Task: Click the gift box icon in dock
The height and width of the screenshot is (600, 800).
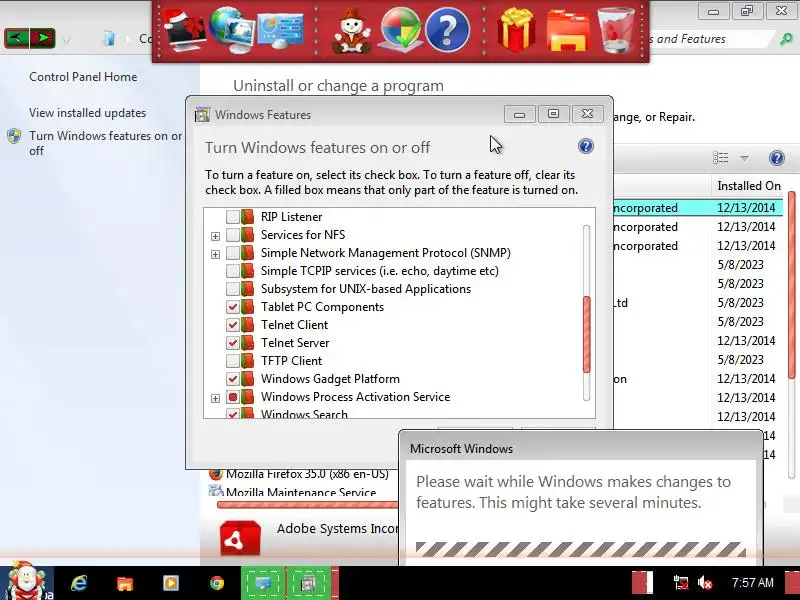Action: 516,30
